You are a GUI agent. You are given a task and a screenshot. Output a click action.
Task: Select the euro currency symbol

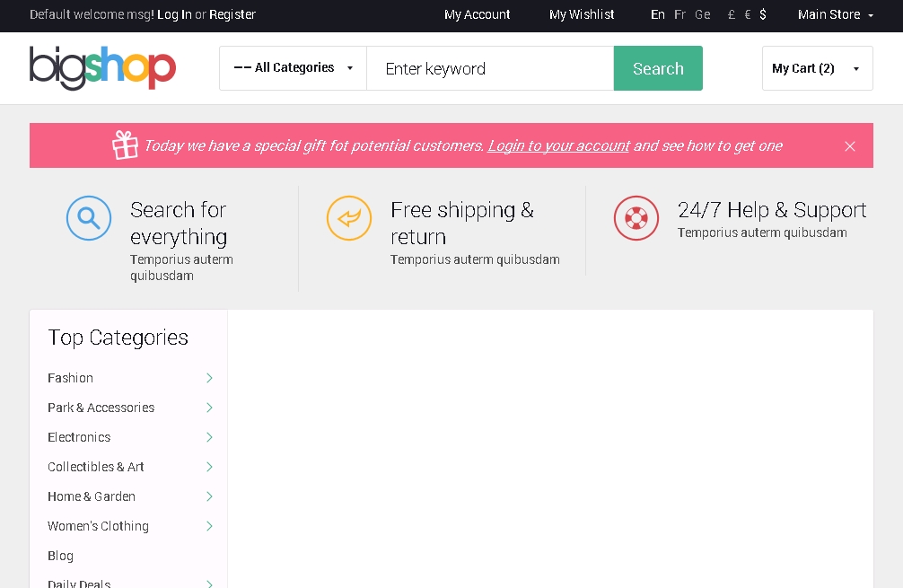tap(748, 14)
